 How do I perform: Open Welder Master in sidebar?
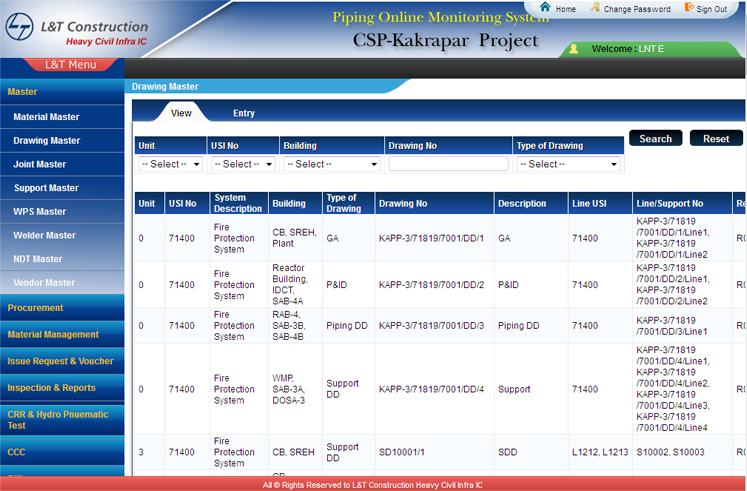tap(44, 236)
